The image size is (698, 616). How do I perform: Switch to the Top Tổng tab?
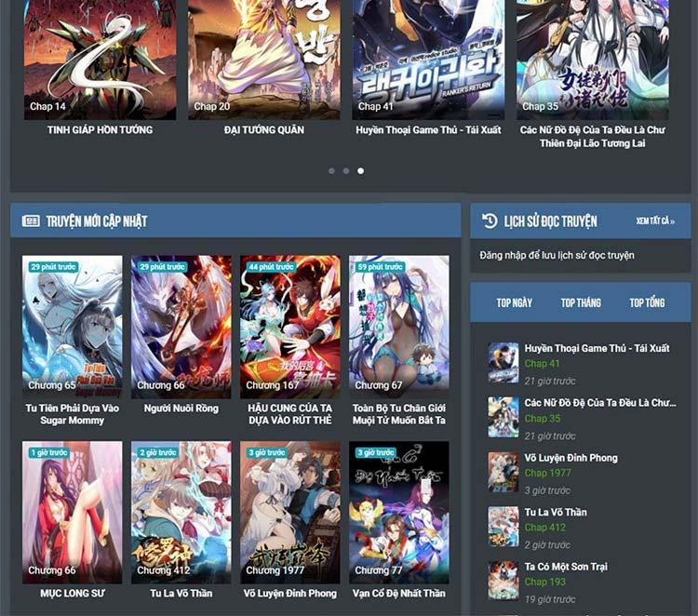tap(647, 303)
